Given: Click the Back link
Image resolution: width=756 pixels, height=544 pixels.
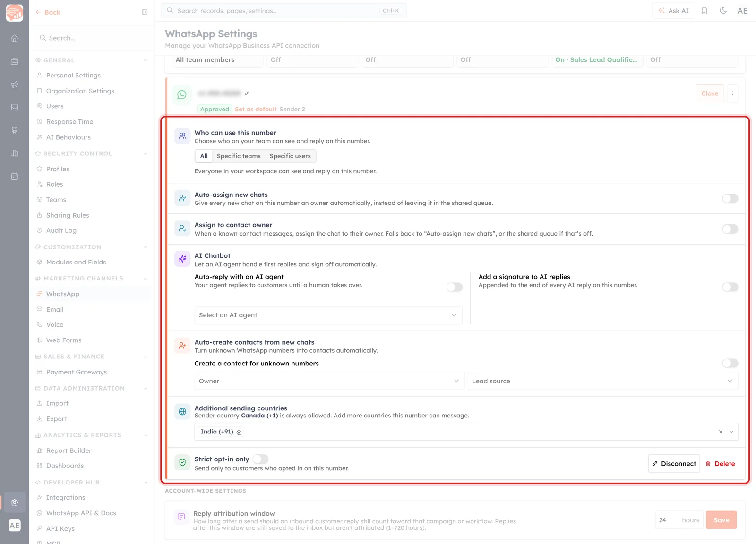Looking at the screenshot, I should pos(48,12).
